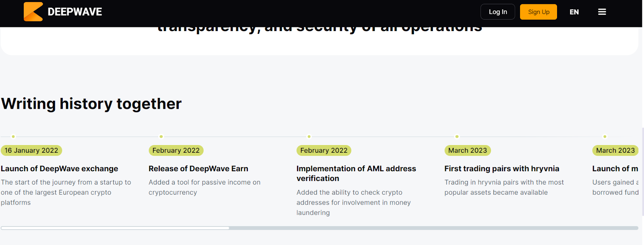
Task: Click the first February 2022 date badge
Action: [x=176, y=150]
